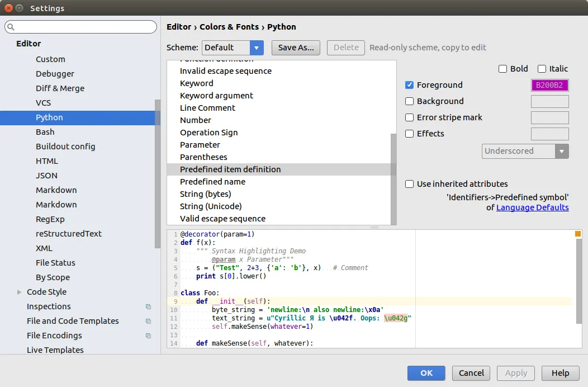Click project-level icon next to File Encodings
This screenshot has width=588, height=387.
[149, 336]
